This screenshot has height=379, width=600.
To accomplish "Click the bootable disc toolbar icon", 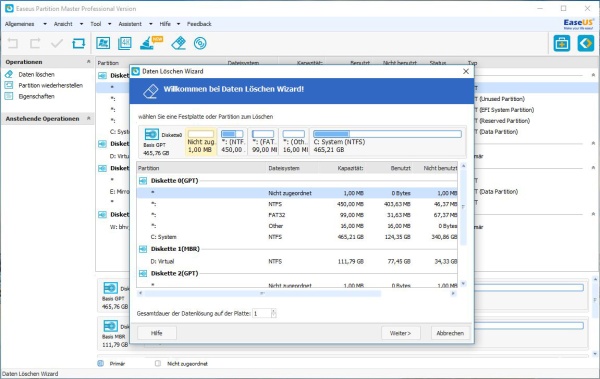I will [x=200, y=43].
